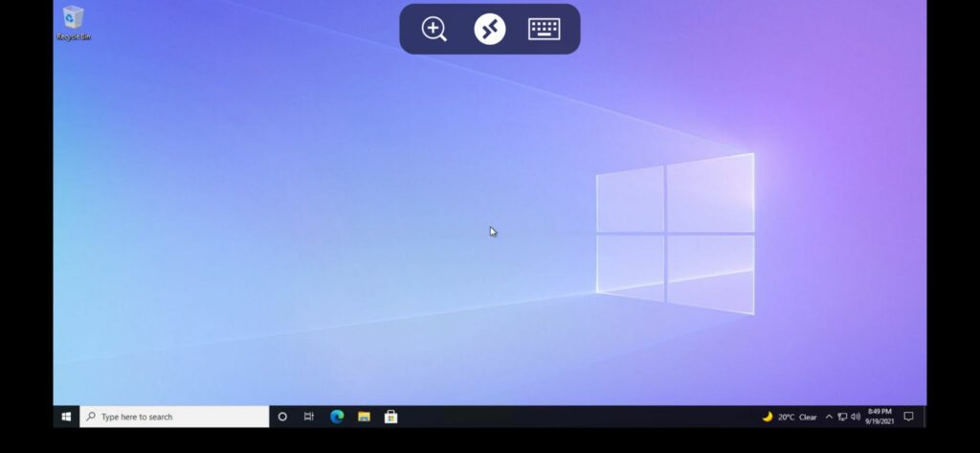This screenshot has width=980, height=453.
Task: Open the Windows Start menu
Action: 66,417
